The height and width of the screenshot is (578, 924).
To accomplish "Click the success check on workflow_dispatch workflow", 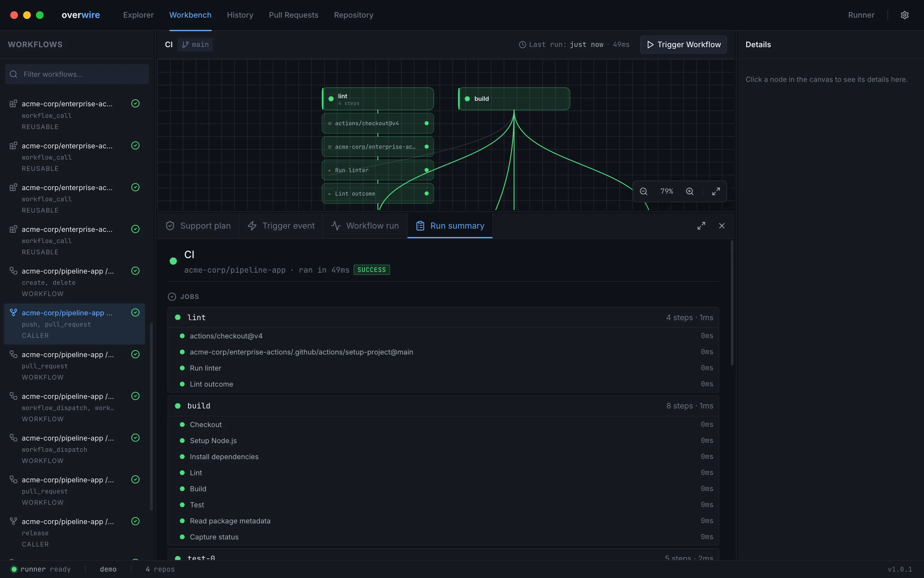I will [135, 438].
